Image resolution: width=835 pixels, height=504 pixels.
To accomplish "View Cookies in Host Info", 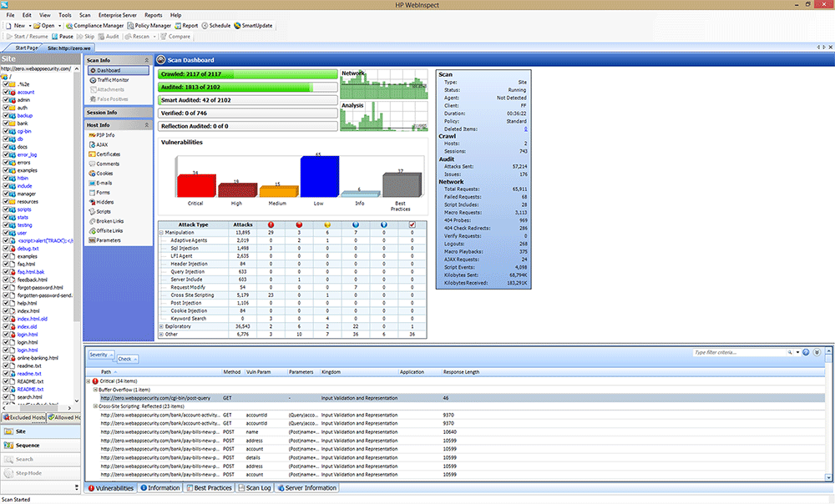I will pyautogui.click(x=101, y=174).
